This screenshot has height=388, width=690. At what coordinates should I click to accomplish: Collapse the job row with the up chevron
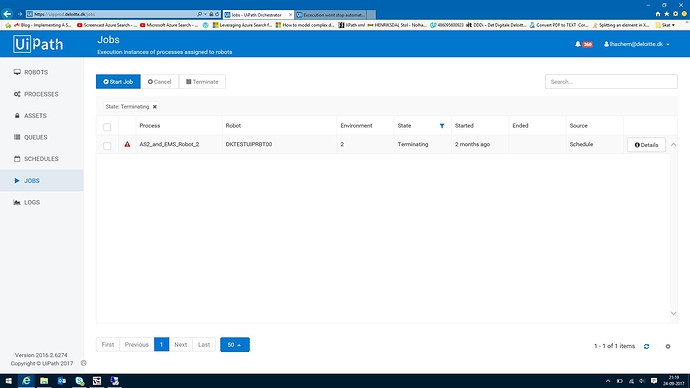673,144
